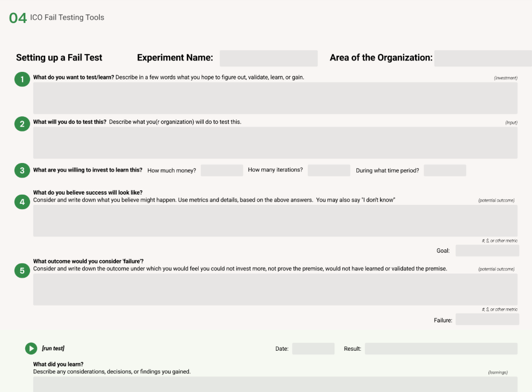Click the green step 5 circle icon

(x=22, y=271)
